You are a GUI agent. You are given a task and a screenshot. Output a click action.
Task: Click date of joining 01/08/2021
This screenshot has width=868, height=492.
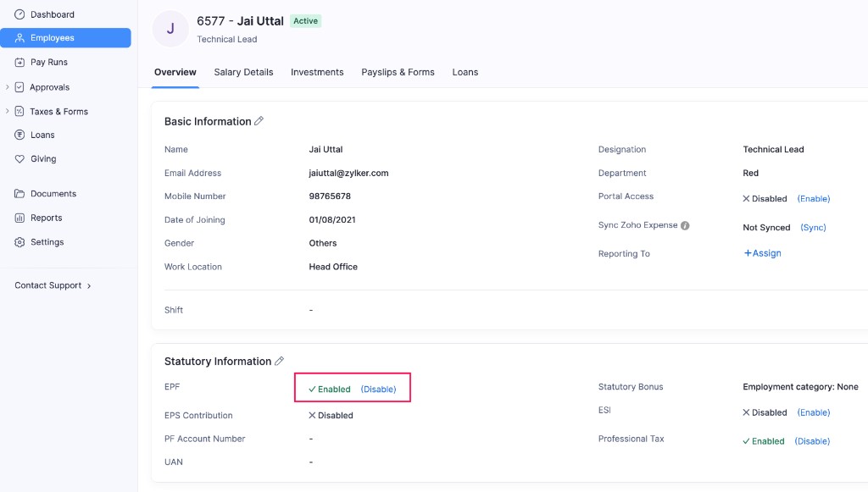tap(332, 219)
